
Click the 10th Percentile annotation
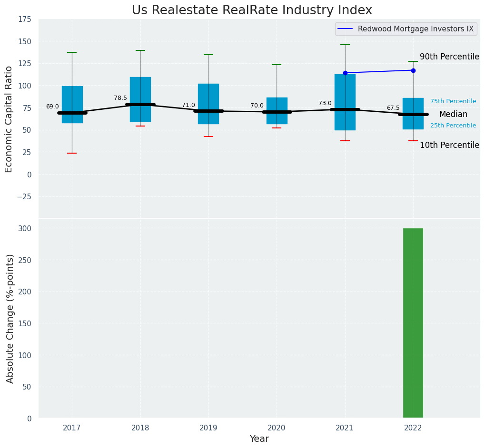(x=449, y=145)
